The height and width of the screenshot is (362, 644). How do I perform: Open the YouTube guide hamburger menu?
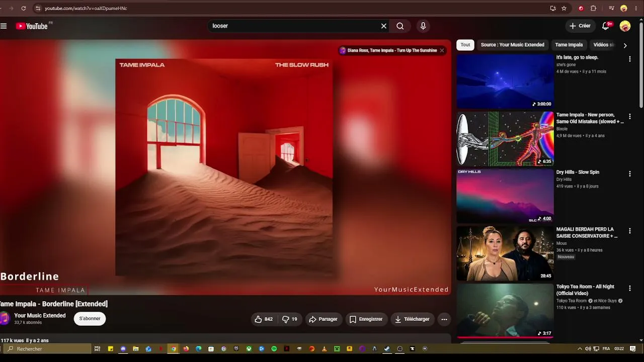(x=4, y=26)
